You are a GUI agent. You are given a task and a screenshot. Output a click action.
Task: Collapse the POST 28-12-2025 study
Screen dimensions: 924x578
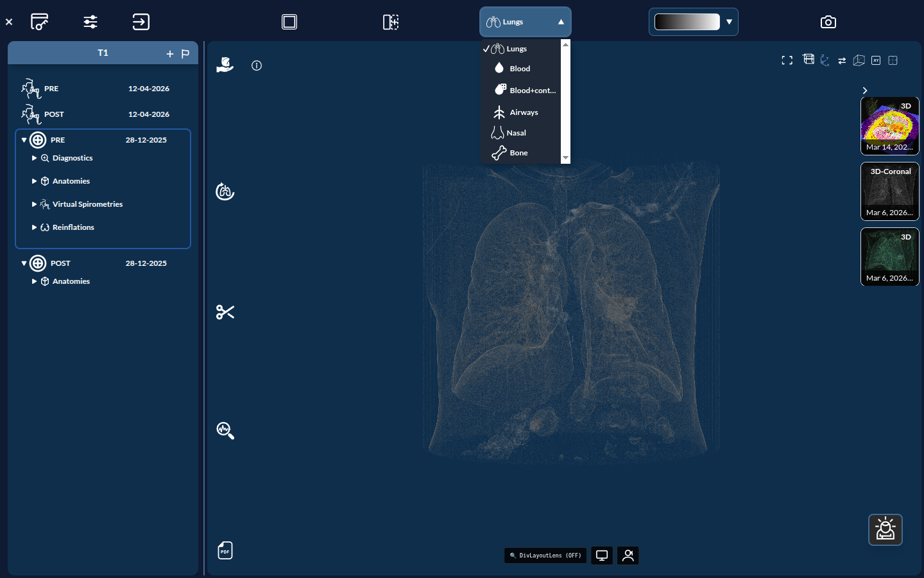(24, 263)
